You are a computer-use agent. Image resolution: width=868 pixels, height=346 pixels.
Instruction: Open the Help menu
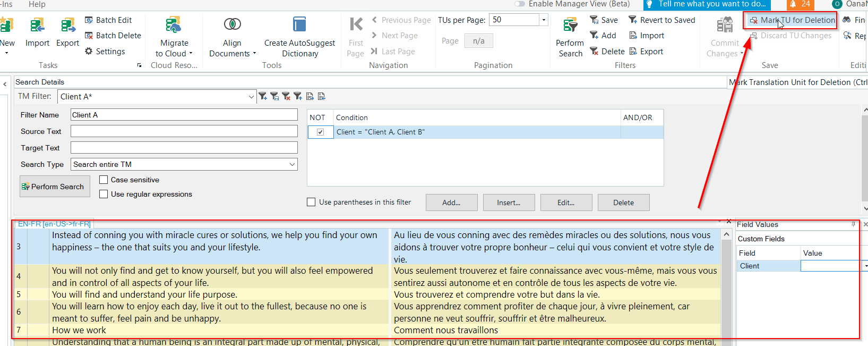tap(37, 4)
